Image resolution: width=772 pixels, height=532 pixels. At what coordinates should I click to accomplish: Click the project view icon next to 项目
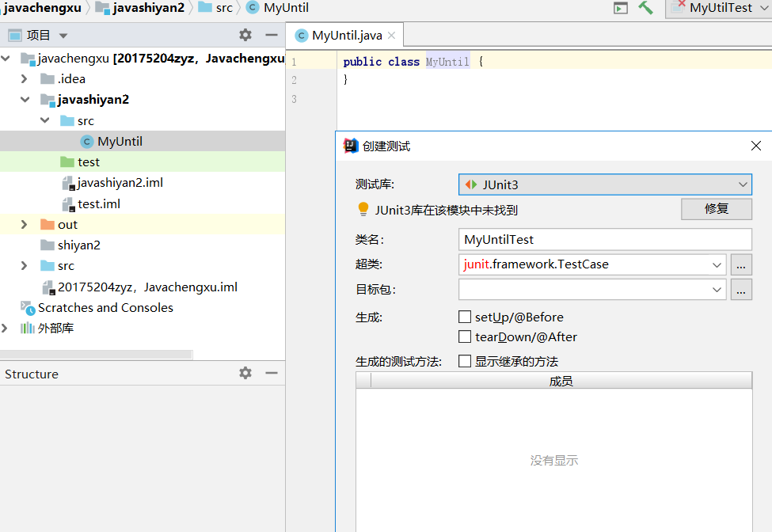[15, 36]
